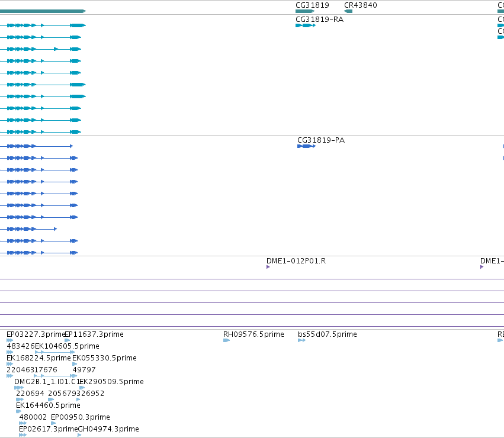Screen dimensions: 504x438
Task: Click the EK164460.5prime EST arrow glyph
Action: point(18,411)
